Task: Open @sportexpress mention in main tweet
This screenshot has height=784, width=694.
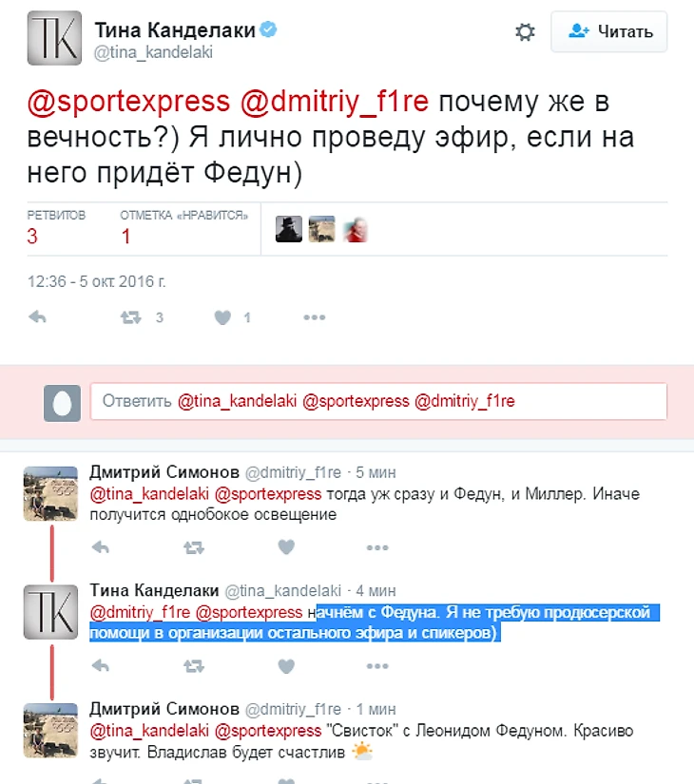Action: (x=128, y=102)
